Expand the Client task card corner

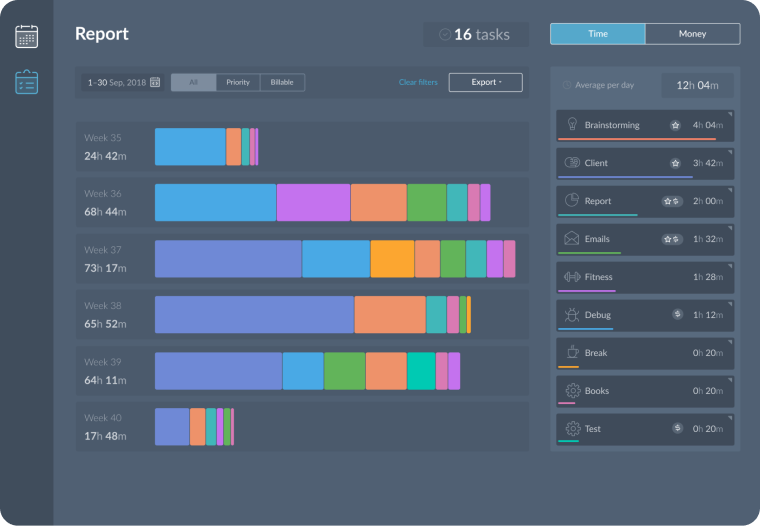730,151
